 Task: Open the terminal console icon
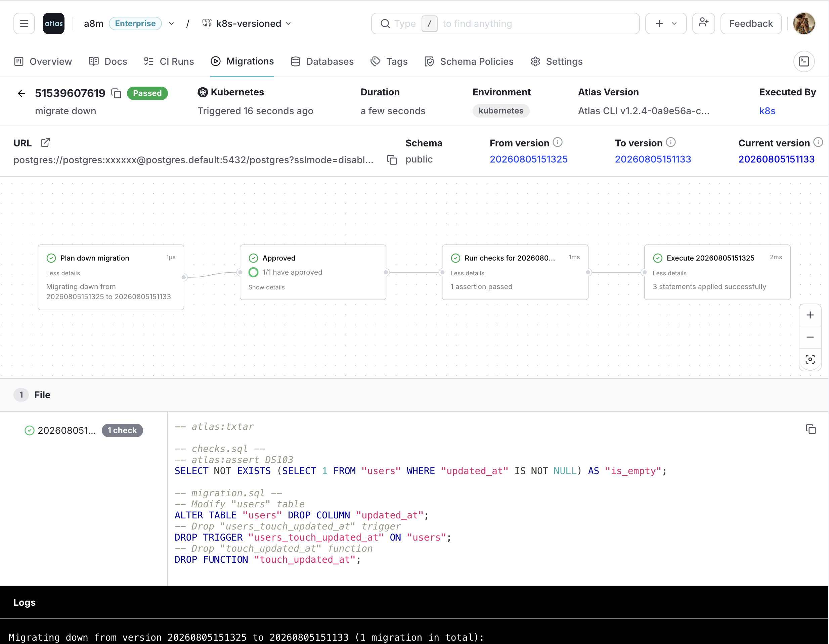(x=803, y=61)
